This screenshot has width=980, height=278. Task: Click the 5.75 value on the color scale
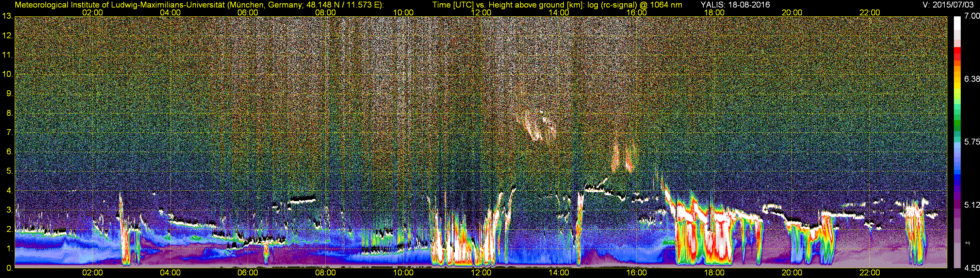point(972,142)
